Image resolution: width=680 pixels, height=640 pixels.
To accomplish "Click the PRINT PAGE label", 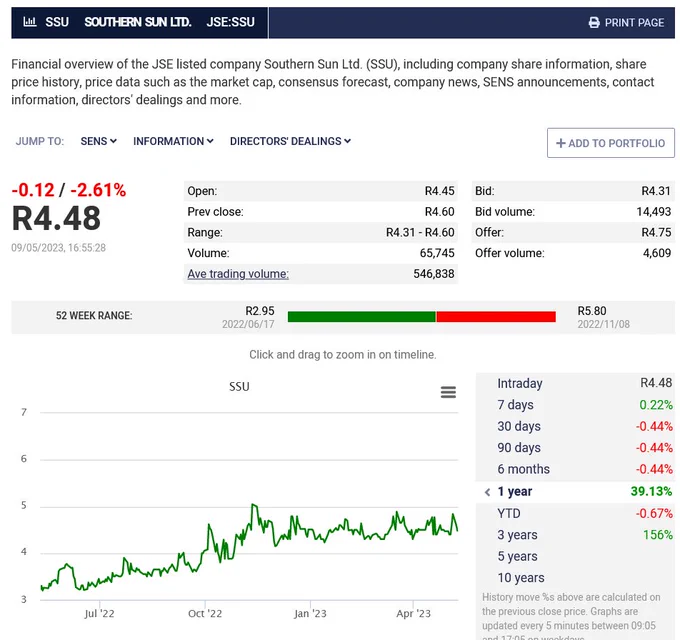I will click(634, 23).
